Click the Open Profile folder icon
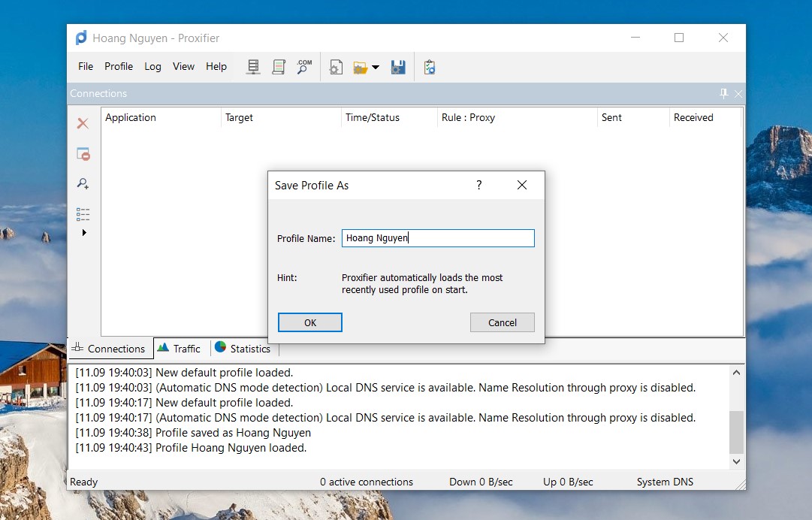The image size is (812, 520). click(x=361, y=67)
